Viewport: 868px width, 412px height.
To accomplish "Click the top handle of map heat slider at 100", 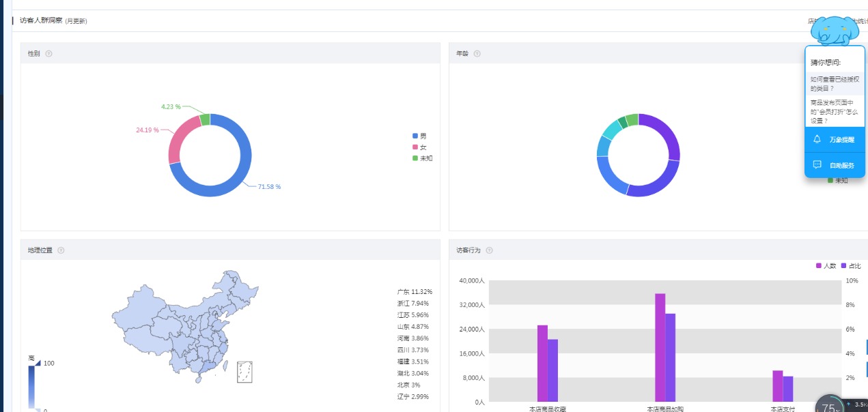I will click(38, 363).
